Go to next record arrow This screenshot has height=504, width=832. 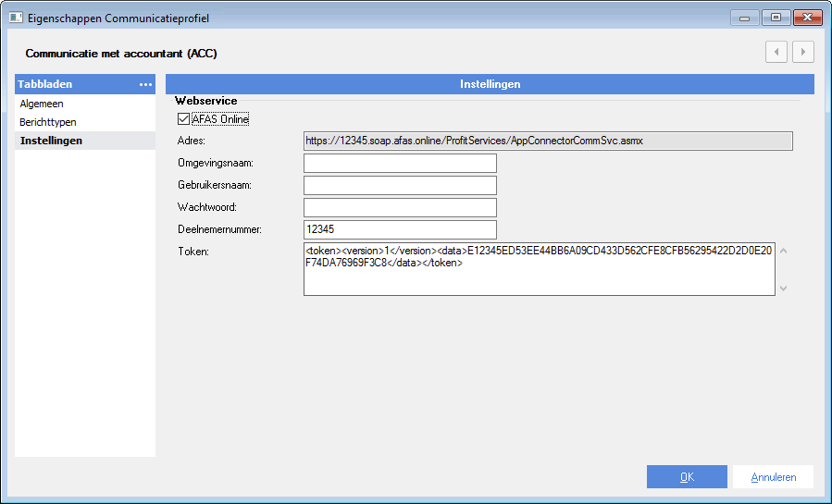point(802,52)
